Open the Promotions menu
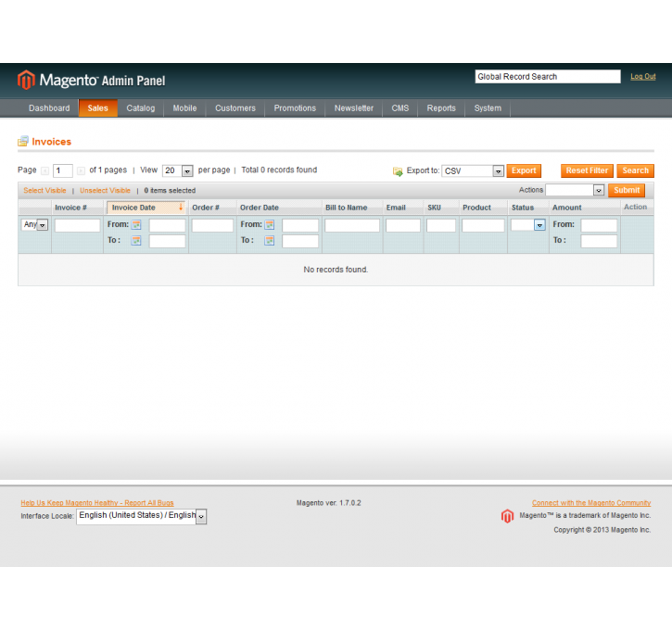672x630 pixels. pos(295,108)
